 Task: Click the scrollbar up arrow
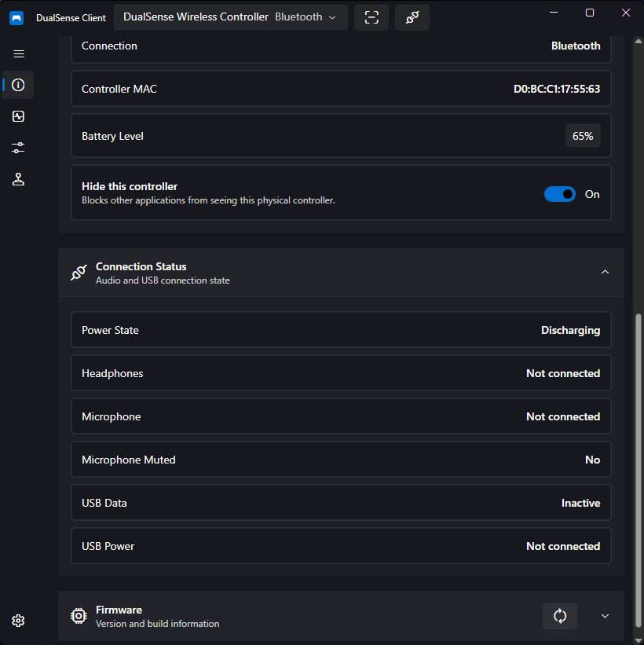point(638,41)
